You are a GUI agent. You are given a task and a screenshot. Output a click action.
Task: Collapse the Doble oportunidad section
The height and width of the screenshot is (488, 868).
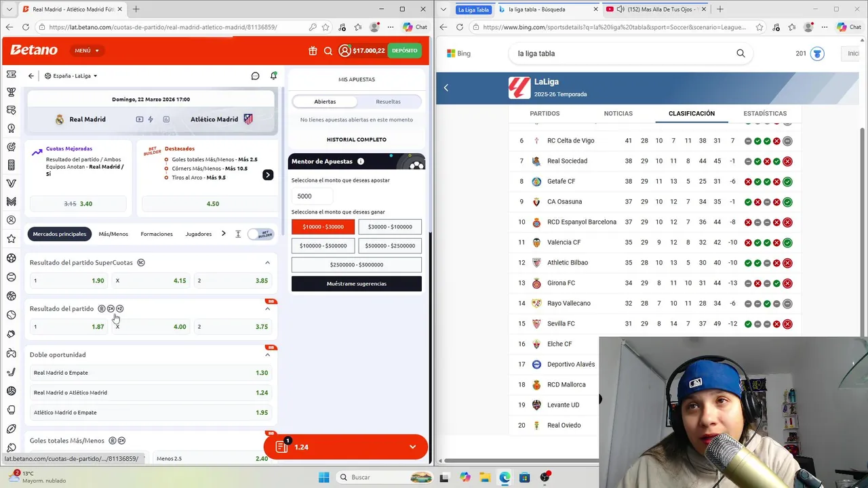(267, 354)
